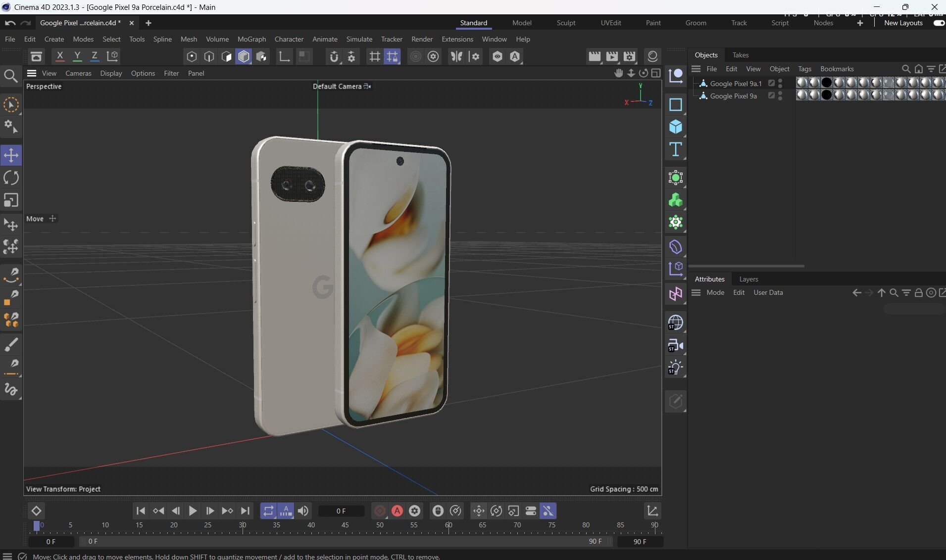
Task: Select the Move tool in the left toolbar
Action: (11, 155)
